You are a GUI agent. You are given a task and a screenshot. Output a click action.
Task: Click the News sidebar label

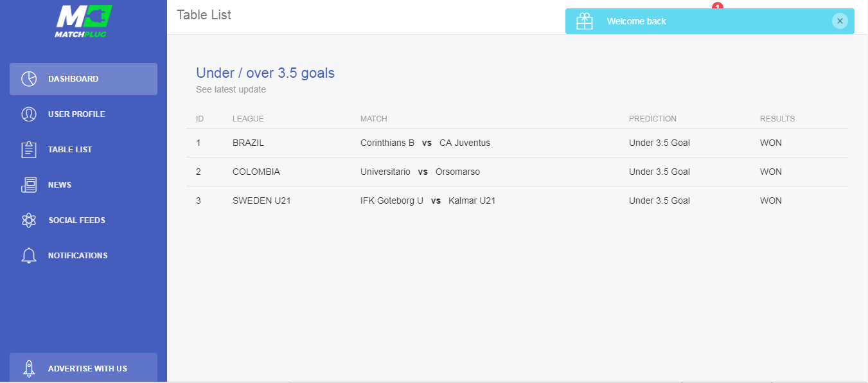pyautogui.click(x=60, y=185)
